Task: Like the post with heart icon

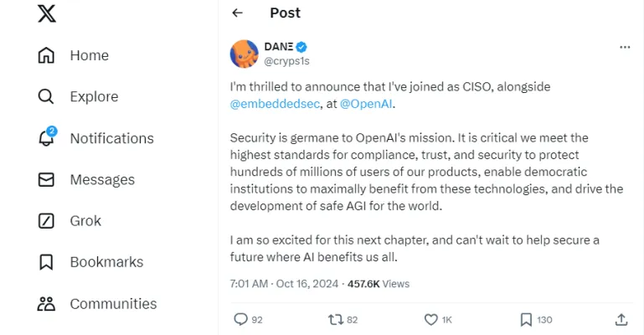Action: [431, 319]
